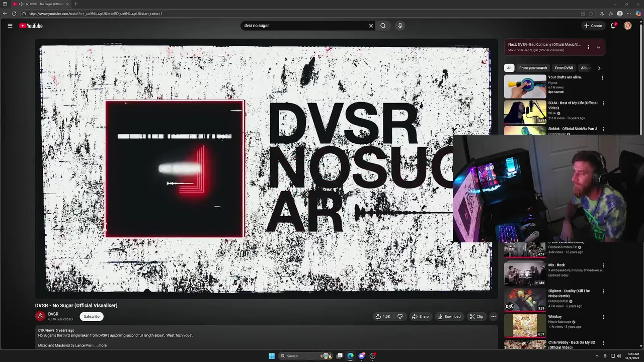
Task: Expand description with ...more
Action: (x=101, y=345)
